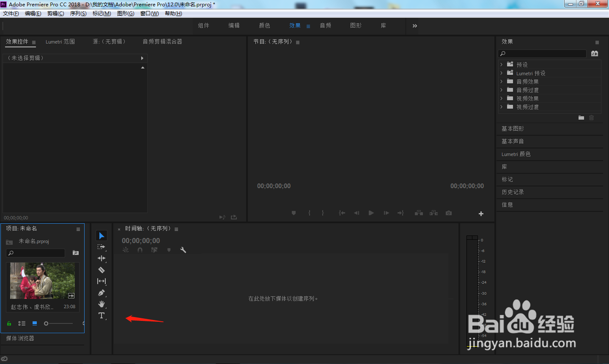The height and width of the screenshot is (364, 609).
Task: Click the thumbnail zoom slider handle
Action: (x=46, y=323)
